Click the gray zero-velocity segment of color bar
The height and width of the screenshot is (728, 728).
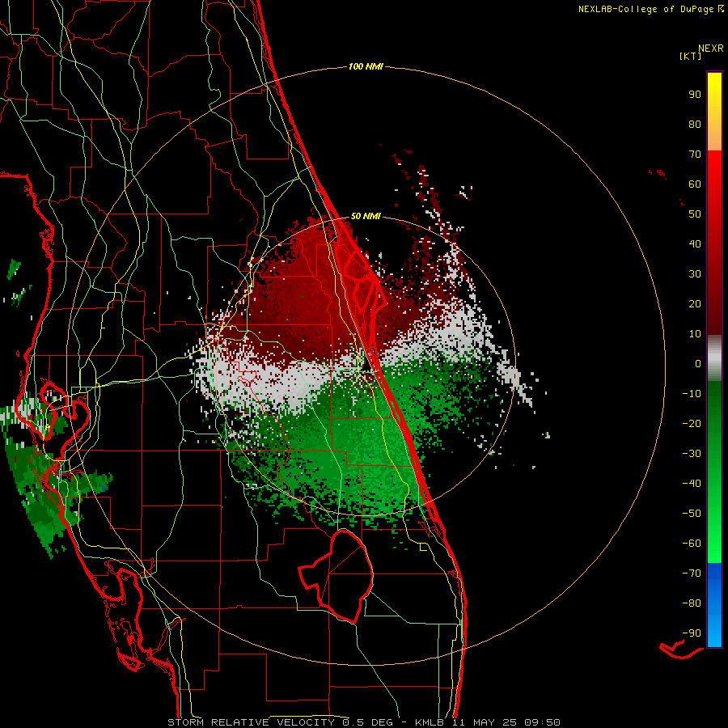point(714,358)
